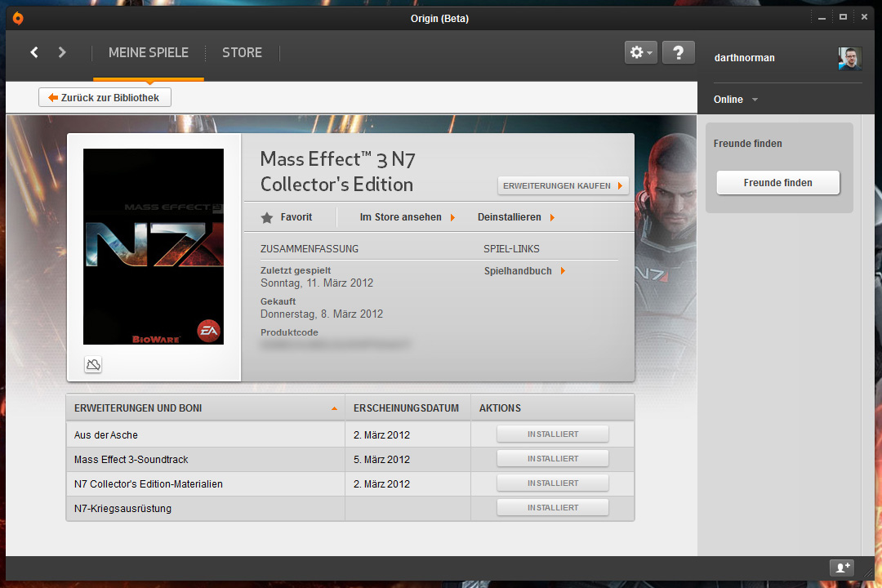Click INSTALLIERT button for Aus der Asche
The image size is (882, 588).
(552, 434)
